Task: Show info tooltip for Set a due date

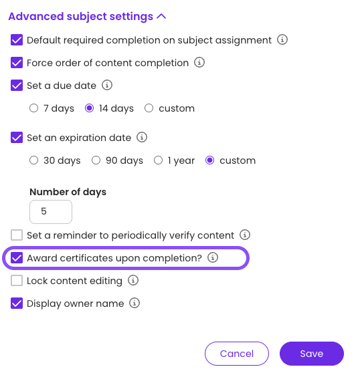Action: pos(107,85)
